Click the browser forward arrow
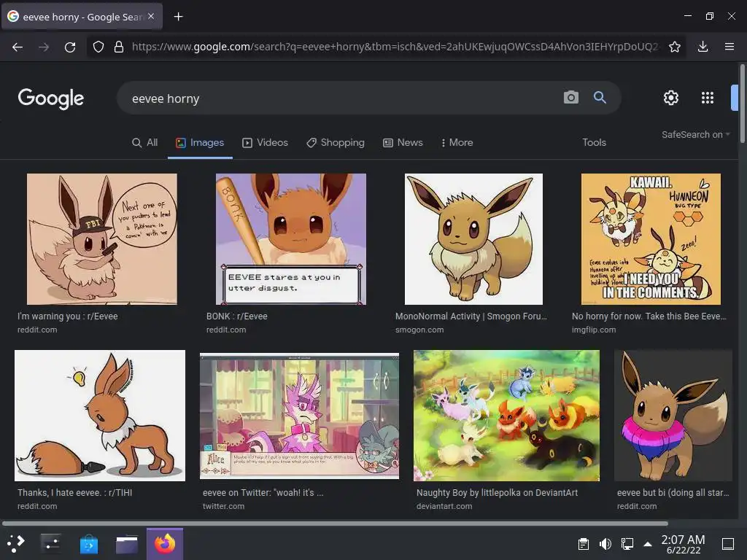747x560 pixels. (x=44, y=47)
